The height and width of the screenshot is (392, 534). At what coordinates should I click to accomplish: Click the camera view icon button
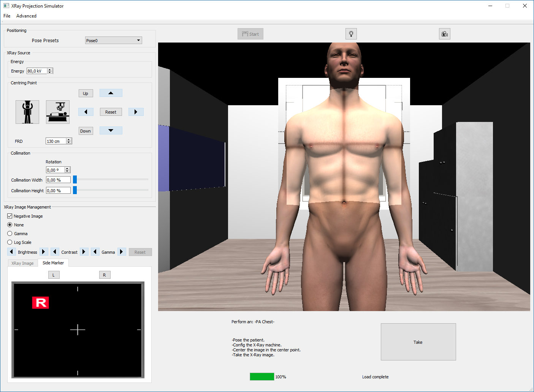tap(444, 34)
